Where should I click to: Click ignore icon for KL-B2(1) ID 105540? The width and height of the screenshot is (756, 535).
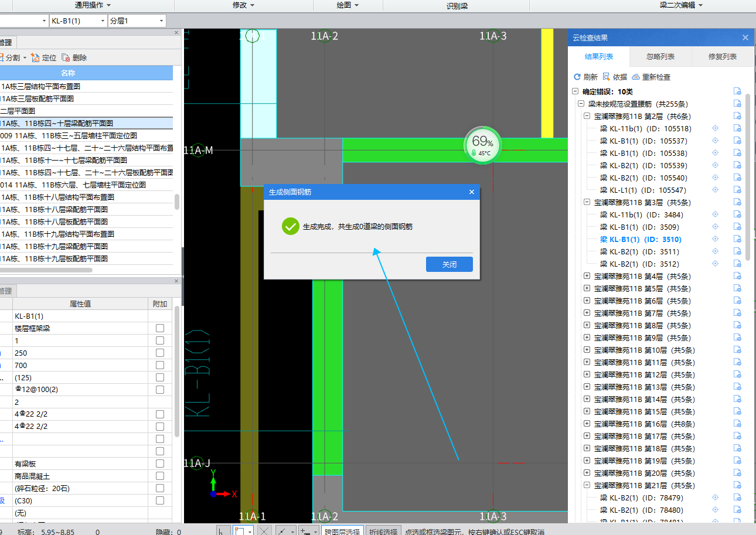tap(737, 178)
